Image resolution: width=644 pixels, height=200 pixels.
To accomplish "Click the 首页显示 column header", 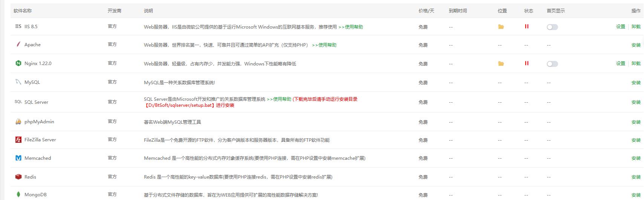I will pyautogui.click(x=556, y=11).
